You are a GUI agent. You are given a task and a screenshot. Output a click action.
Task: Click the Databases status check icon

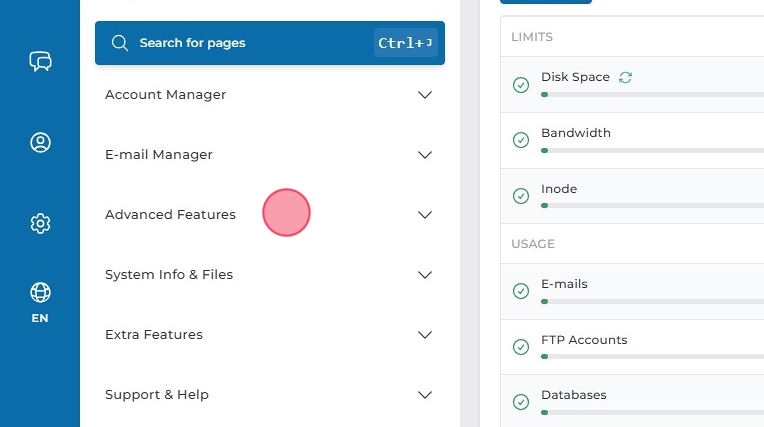pos(520,402)
